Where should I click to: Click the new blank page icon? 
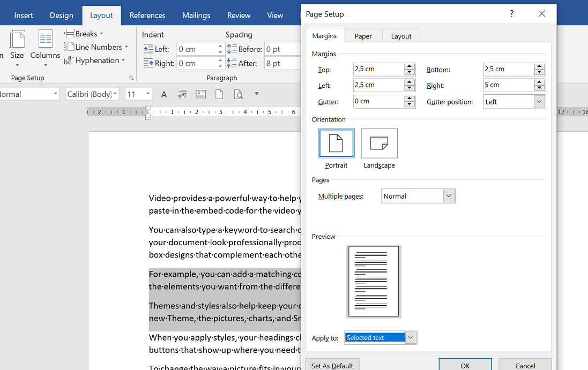pyautogui.click(x=219, y=94)
